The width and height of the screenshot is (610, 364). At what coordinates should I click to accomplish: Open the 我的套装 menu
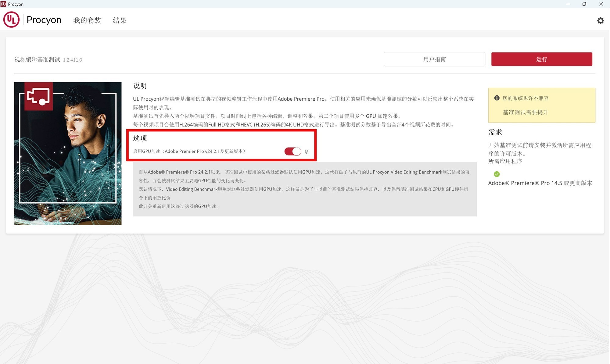tap(87, 20)
